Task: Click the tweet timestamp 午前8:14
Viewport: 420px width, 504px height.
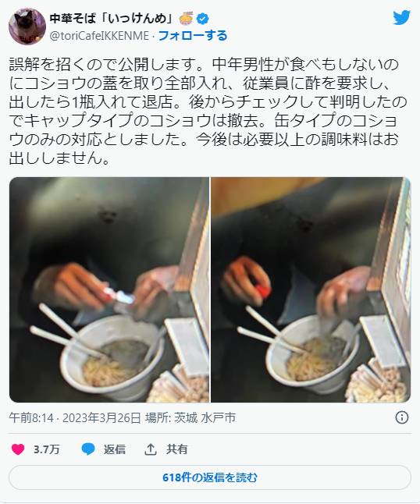Action: [x=31, y=418]
